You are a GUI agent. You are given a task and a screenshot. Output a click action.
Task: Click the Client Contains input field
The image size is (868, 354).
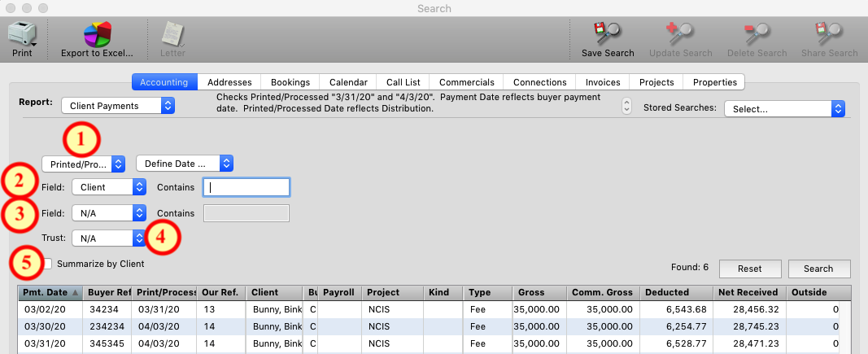point(246,187)
